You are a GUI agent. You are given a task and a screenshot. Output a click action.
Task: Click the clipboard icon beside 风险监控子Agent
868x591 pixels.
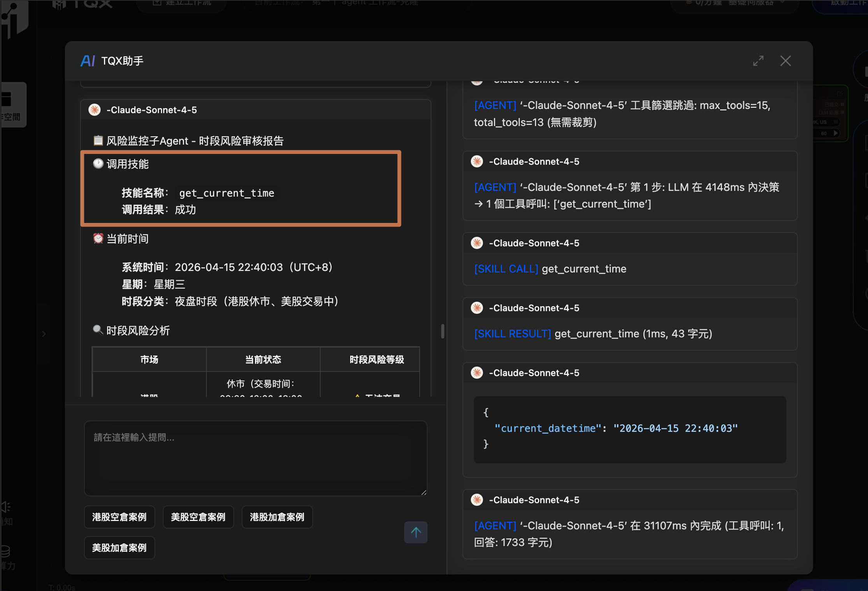tap(98, 140)
